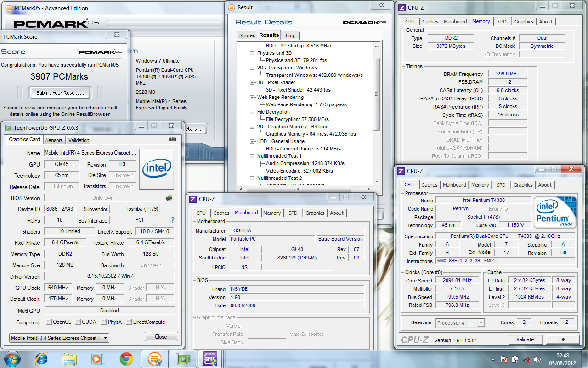Click the Result list scroll down arrow
This screenshot has width=588, height=368.
pyautogui.click(x=377, y=181)
